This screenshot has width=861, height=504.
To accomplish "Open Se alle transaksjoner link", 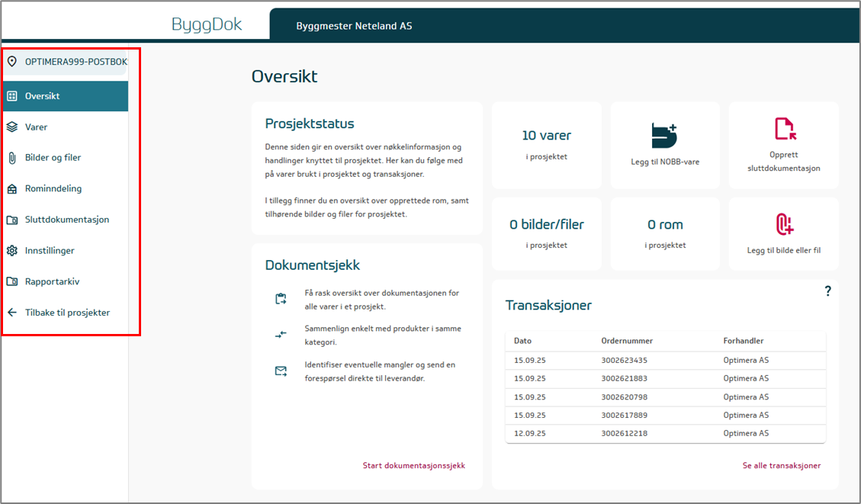I will (x=781, y=465).
